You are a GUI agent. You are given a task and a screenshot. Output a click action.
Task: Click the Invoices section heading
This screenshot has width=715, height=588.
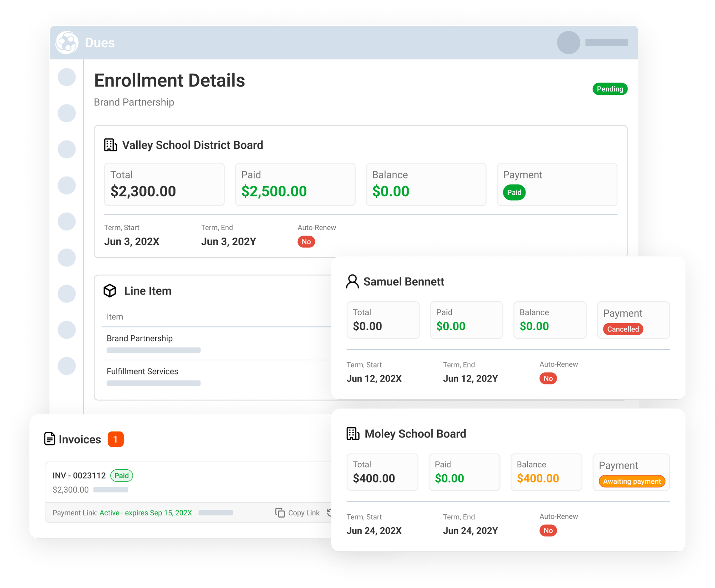coord(80,439)
